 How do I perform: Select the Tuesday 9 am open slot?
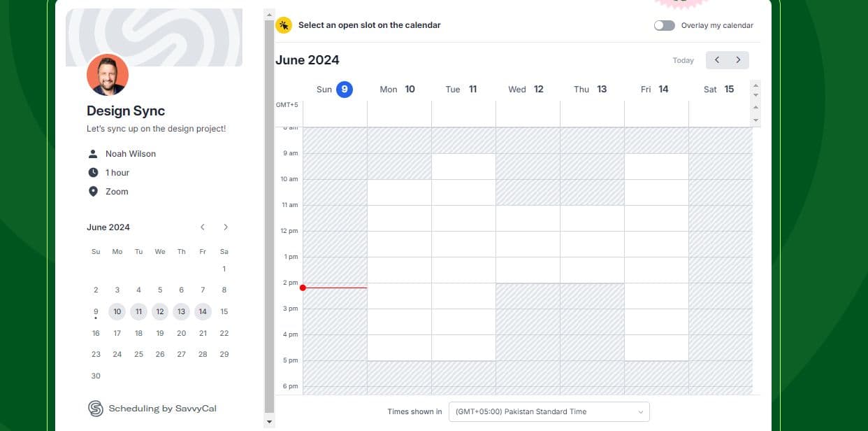click(463, 167)
